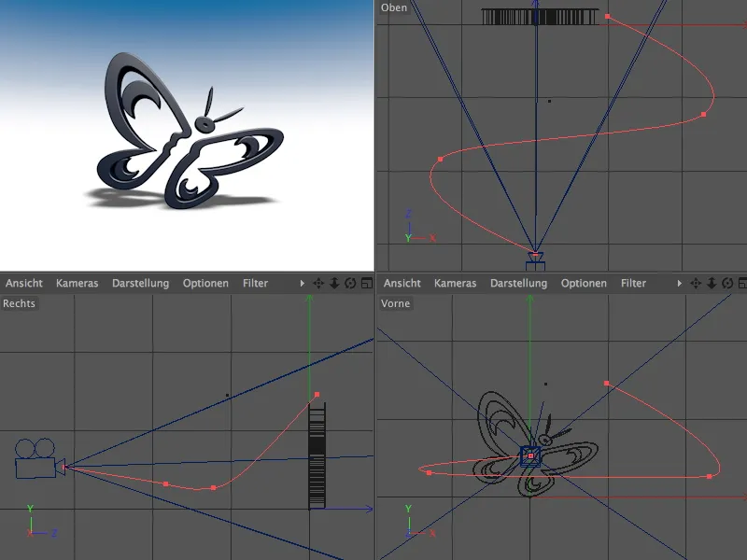Expand the arrow after Filter in Vorne viewport
The width and height of the screenshot is (747, 560).
coord(680,284)
